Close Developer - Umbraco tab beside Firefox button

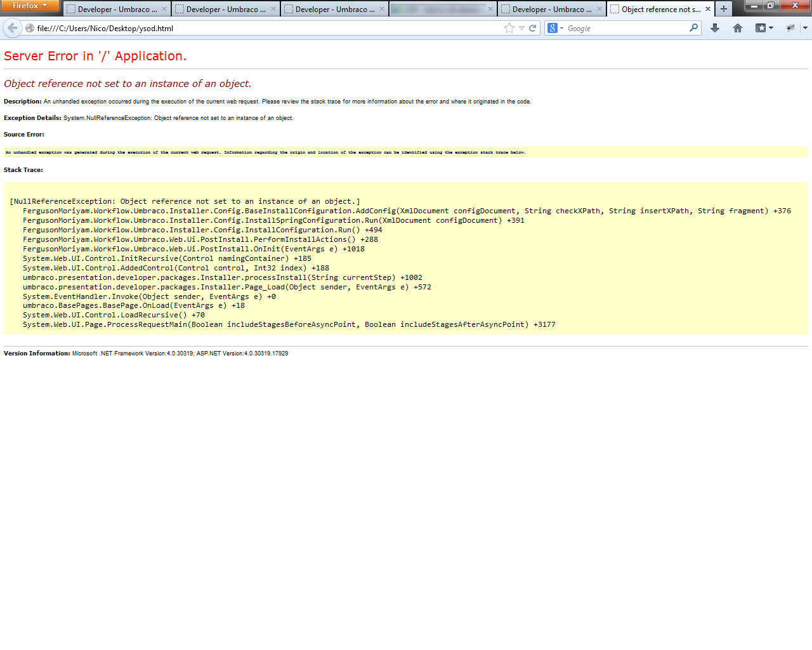point(164,9)
